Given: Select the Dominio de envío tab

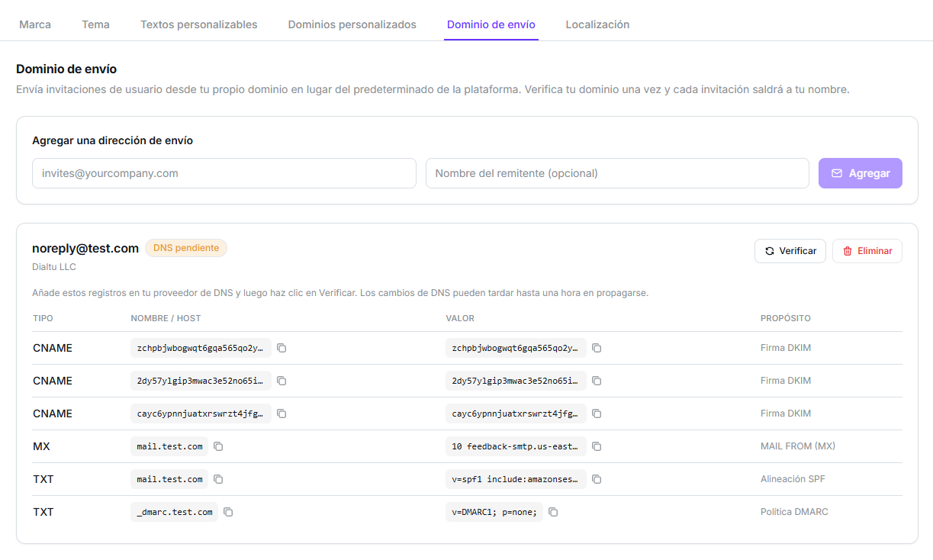Looking at the screenshot, I should click(491, 24).
